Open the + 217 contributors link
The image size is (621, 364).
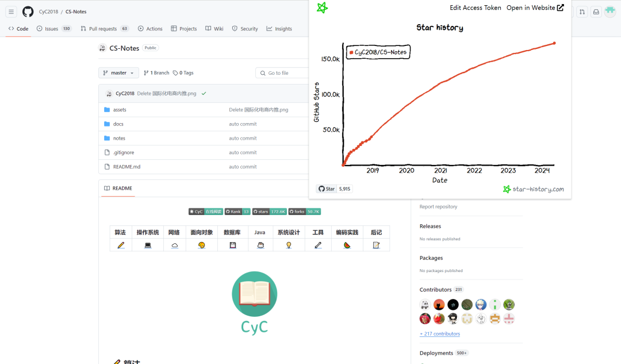pyautogui.click(x=440, y=334)
